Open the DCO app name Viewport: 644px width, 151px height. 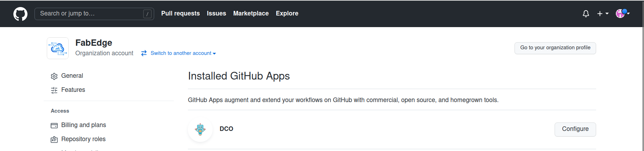pyautogui.click(x=226, y=129)
